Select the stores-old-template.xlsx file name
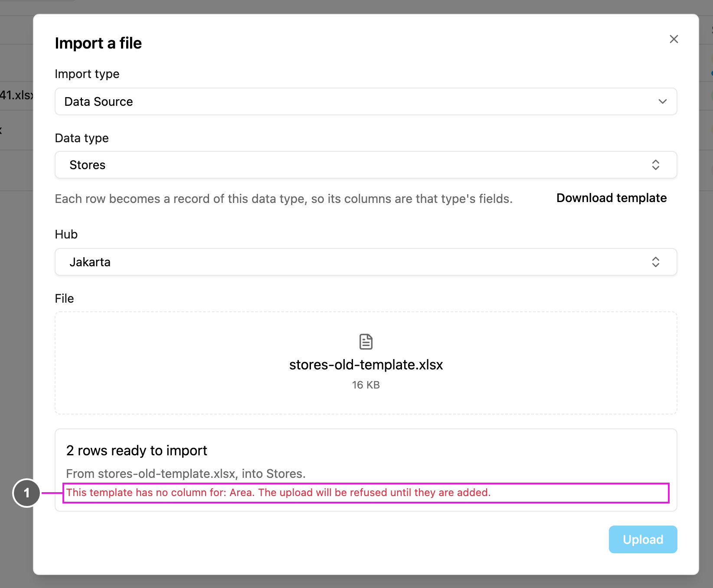 point(366,365)
